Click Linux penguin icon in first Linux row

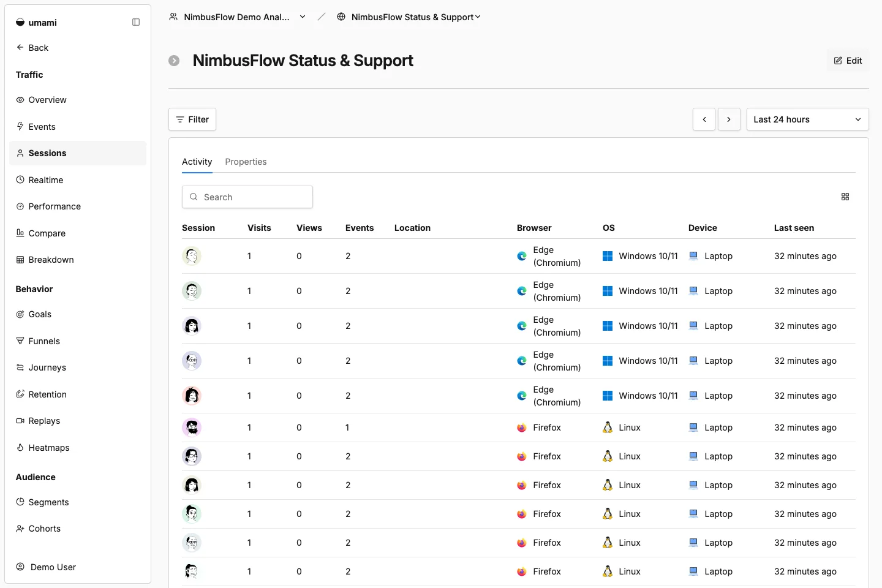coord(608,428)
